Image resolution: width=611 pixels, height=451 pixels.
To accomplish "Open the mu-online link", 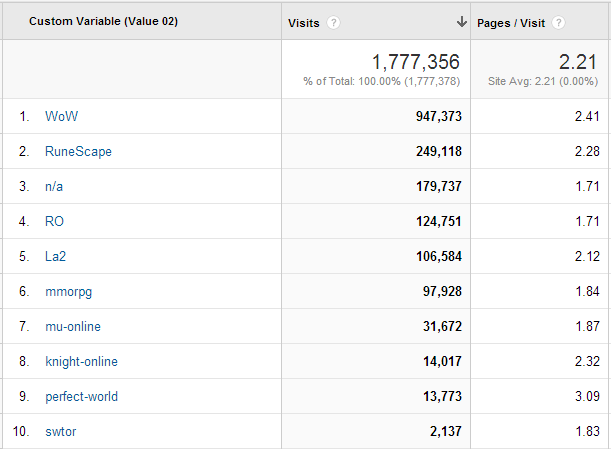I will pos(73,326).
